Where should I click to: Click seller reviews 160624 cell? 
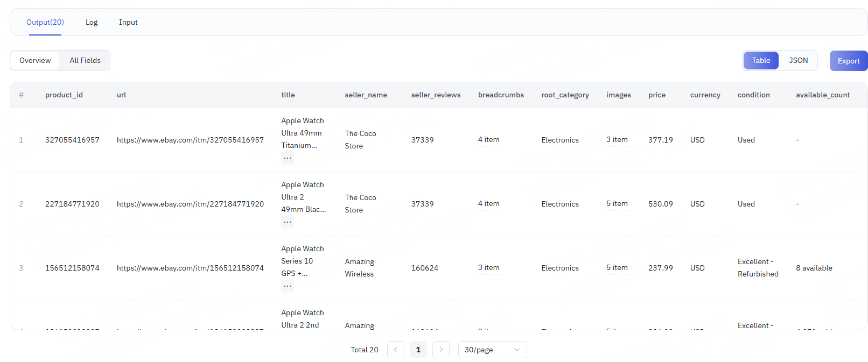[x=425, y=268]
